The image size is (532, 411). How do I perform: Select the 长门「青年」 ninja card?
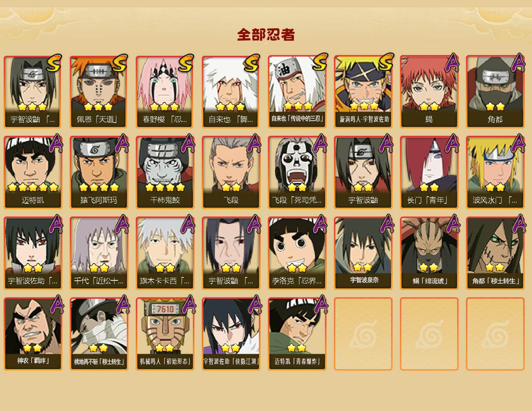click(429, 172)
